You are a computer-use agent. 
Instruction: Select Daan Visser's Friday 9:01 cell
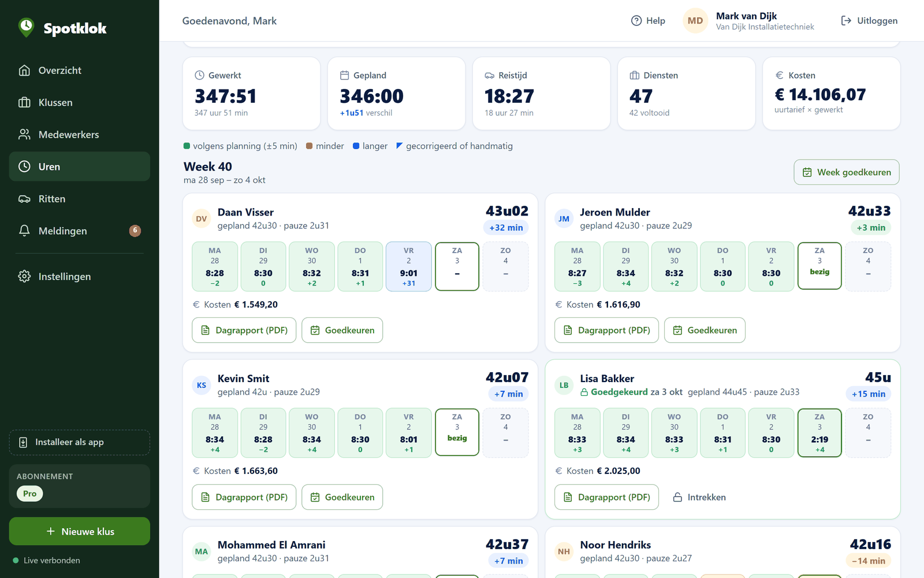pos(409,266)
